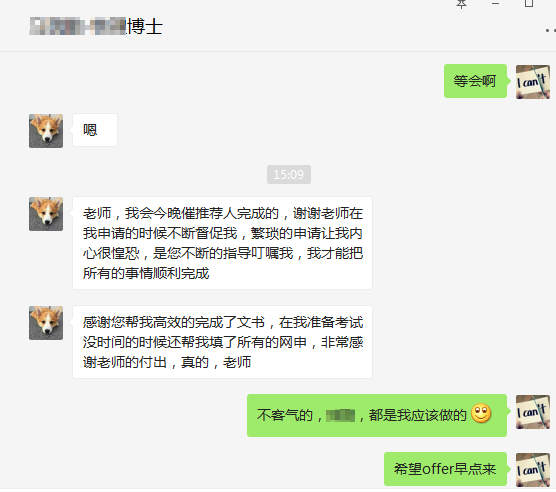Open the three-dot chat info menu
The image size is (556, 492).
[x=551, y=31]
